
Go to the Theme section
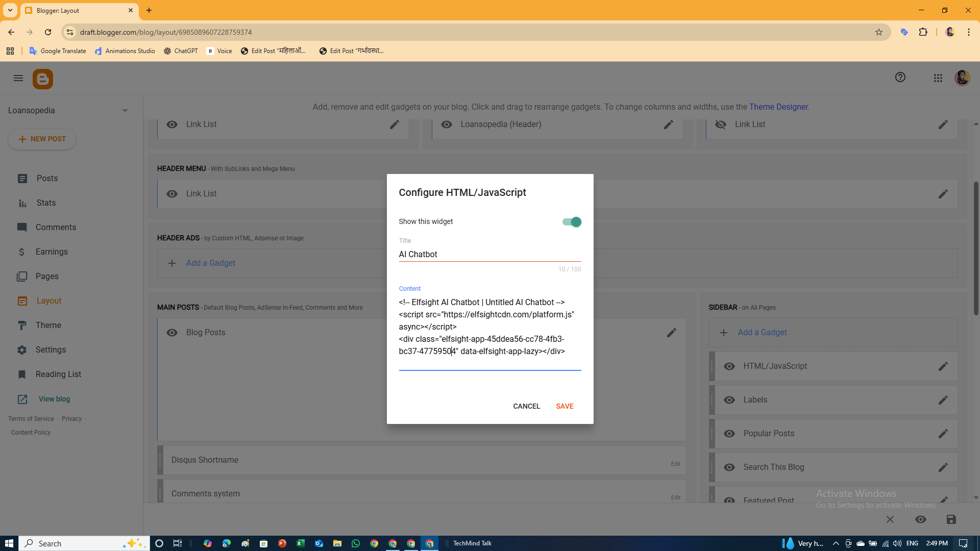48,325
